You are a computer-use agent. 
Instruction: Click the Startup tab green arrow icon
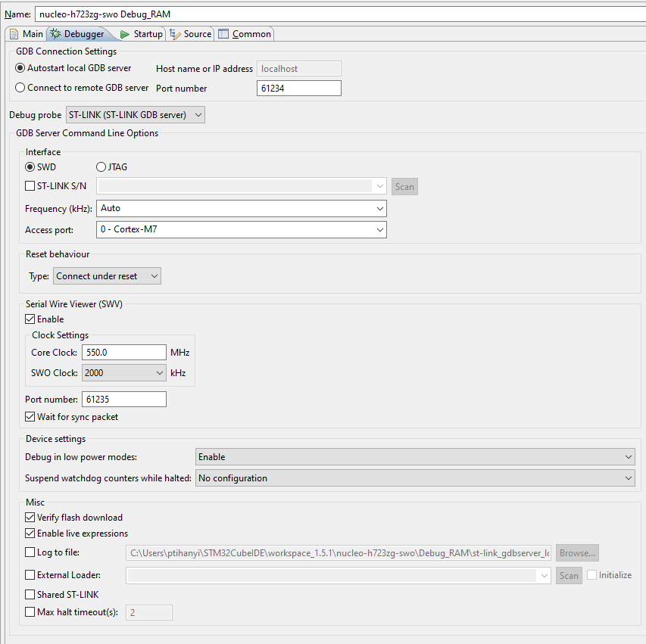pos(124,34)
